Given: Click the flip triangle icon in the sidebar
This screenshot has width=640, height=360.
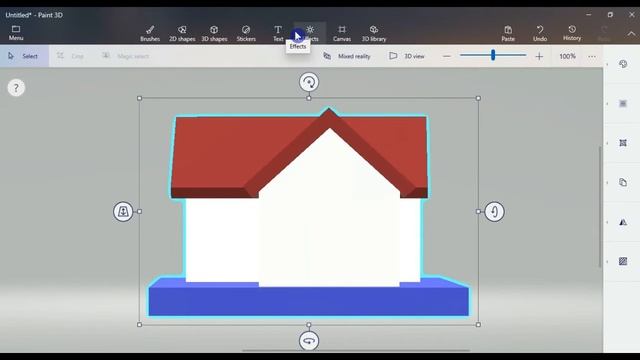Looking at the screenshot, I should (x=623, y=222).
